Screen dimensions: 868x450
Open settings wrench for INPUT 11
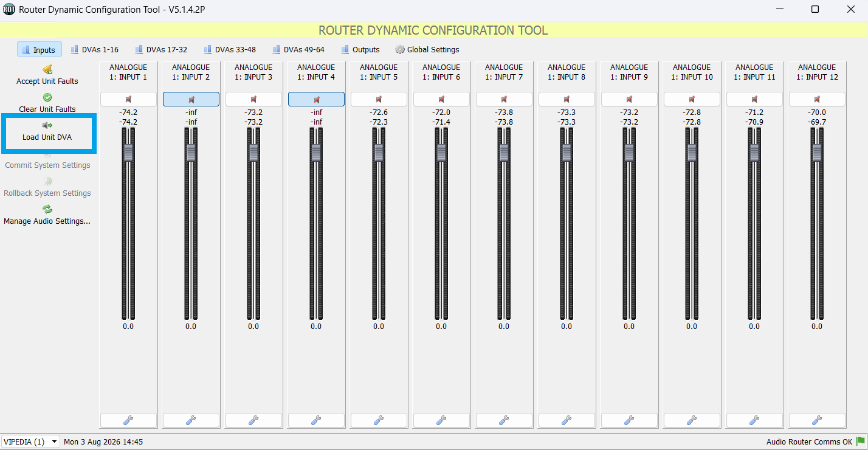(754, 420)
